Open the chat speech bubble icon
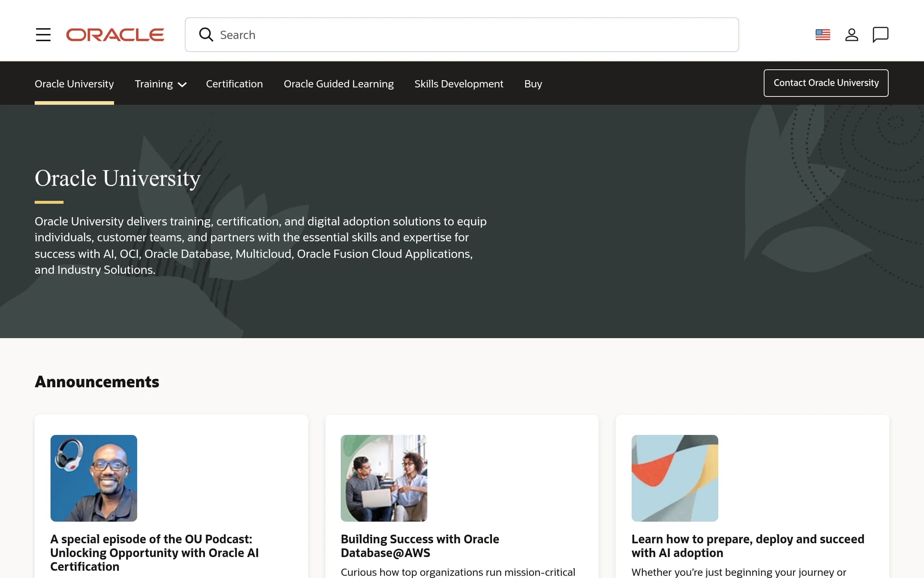Image resolution: width=924 pixels, height=578 pixels. tap(880, 35)
